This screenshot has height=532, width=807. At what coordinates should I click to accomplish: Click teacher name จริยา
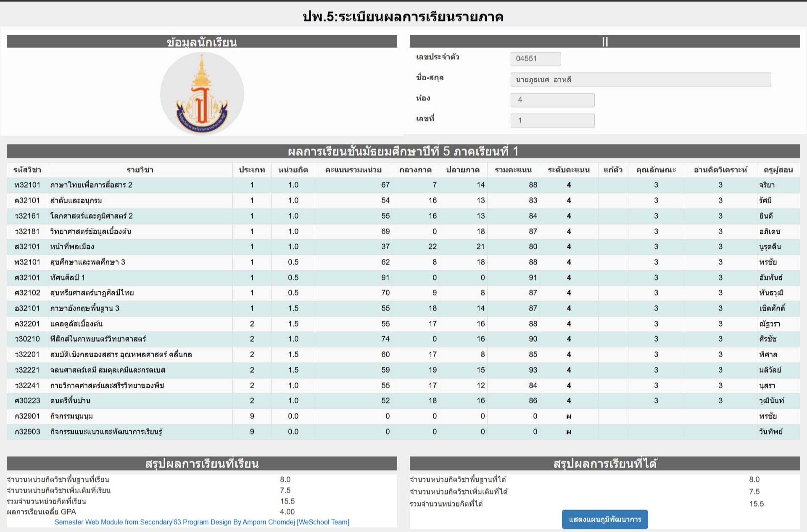[767, 185]
